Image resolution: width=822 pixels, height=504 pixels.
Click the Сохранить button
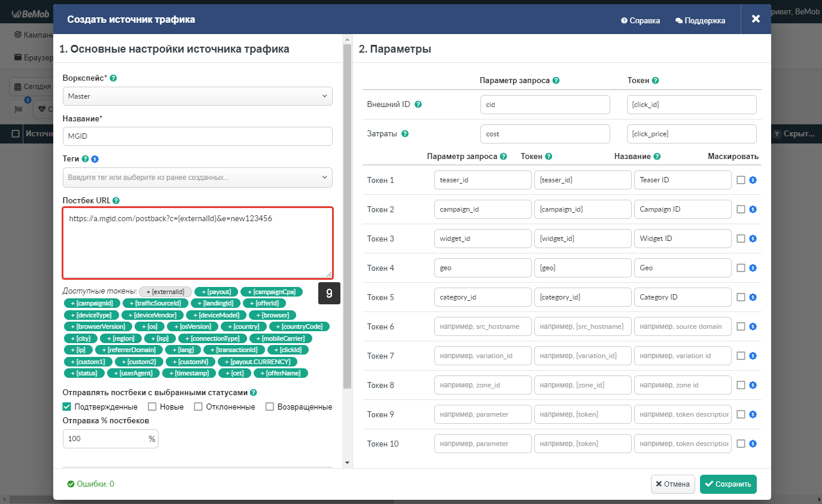(728, 484)
